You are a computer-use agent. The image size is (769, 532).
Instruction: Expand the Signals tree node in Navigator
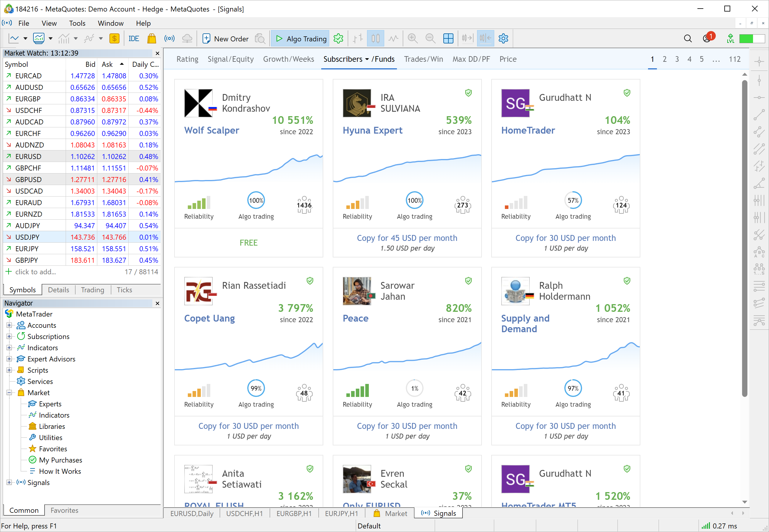point(9,483)
